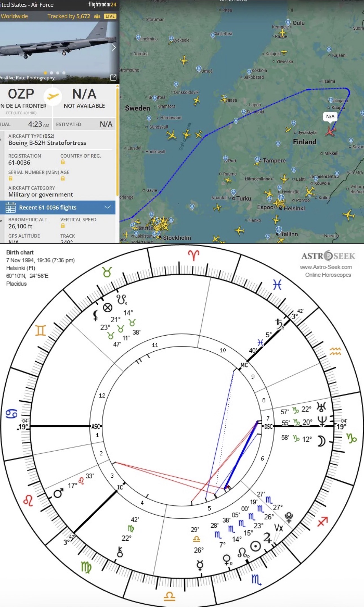Expand the Recent 61-0036 flights section
The height and width of the screenshot is (607, 364).
click(x=58, y=207)
